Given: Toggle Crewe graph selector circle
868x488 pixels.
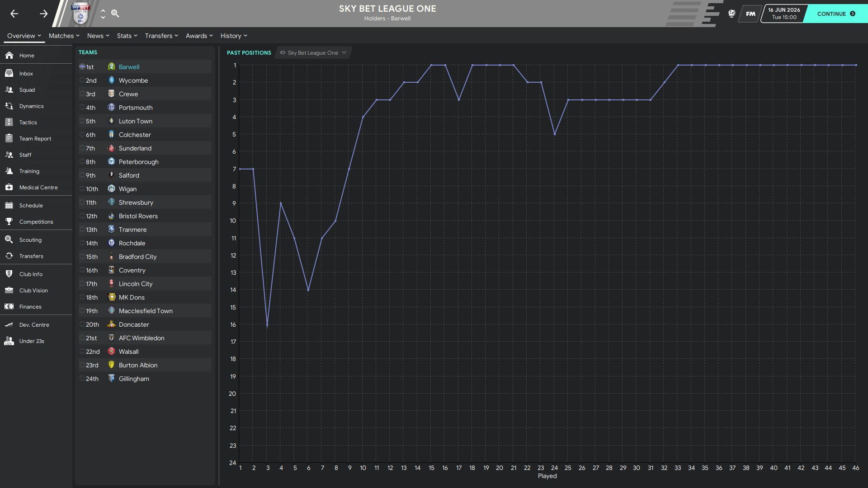Looking at the screenshot, I should point(82,94).
